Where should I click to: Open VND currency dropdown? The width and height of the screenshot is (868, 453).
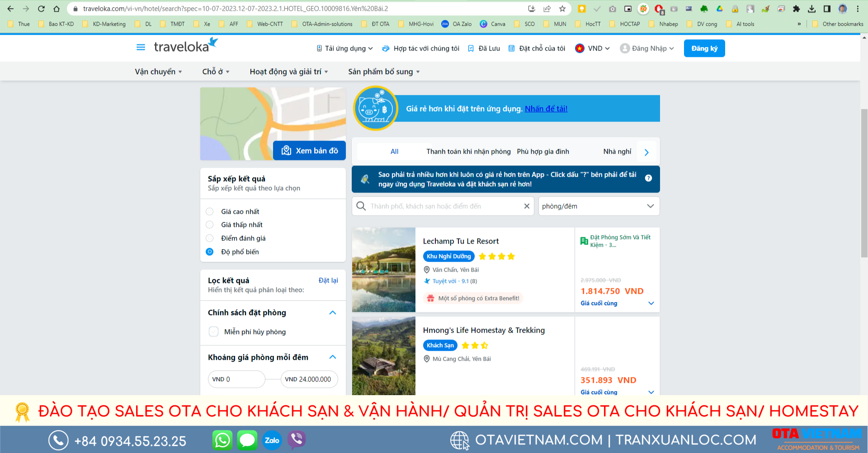pyautogui.click(x=593, y=48)
